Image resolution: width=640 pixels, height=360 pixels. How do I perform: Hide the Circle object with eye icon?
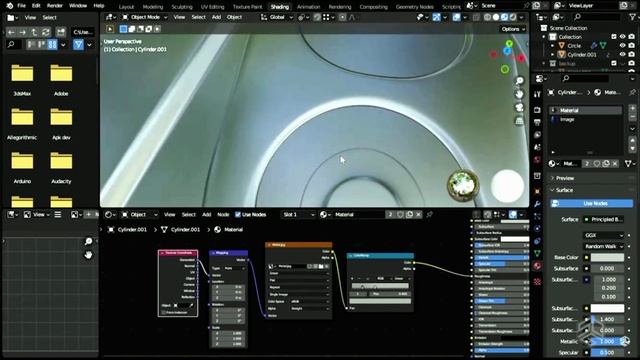click(x=622, y=46)
